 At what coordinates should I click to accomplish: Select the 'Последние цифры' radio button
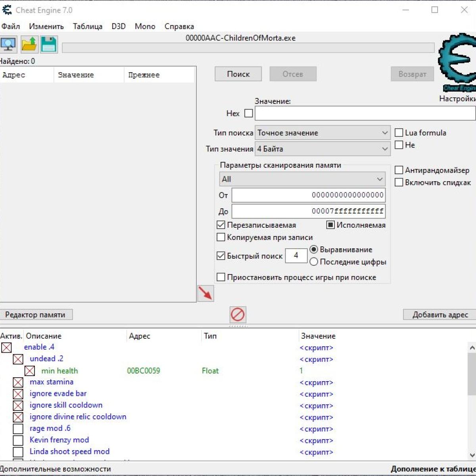(x=314, y=262)
